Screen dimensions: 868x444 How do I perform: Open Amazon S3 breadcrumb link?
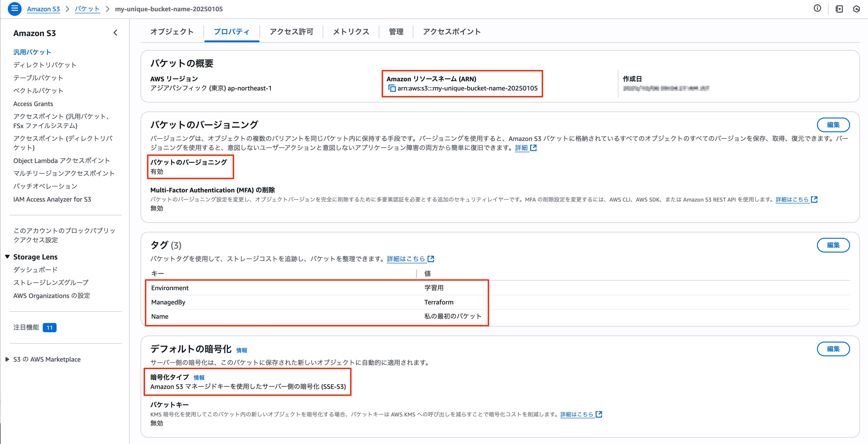43,9
